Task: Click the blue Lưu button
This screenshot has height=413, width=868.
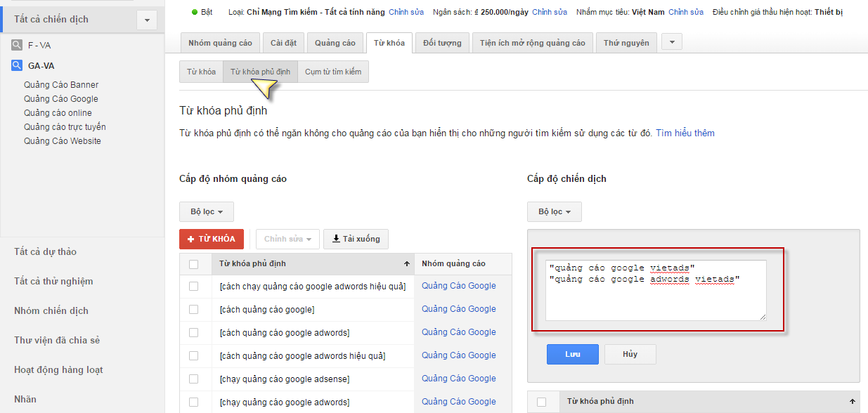Action: [x=573, y=354]
